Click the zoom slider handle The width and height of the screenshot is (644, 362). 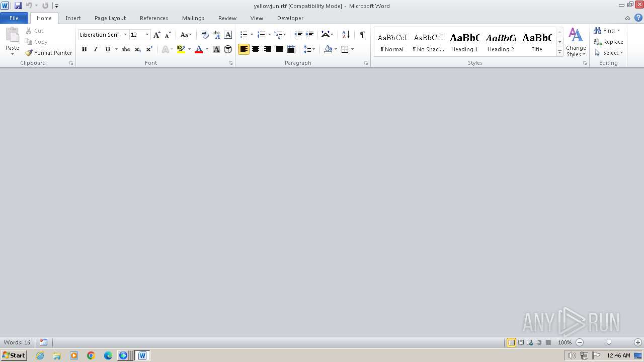(609, 342)
